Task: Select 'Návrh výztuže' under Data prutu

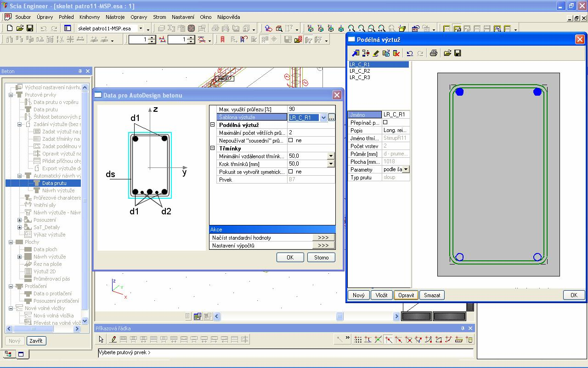Action: coord(58,190)
